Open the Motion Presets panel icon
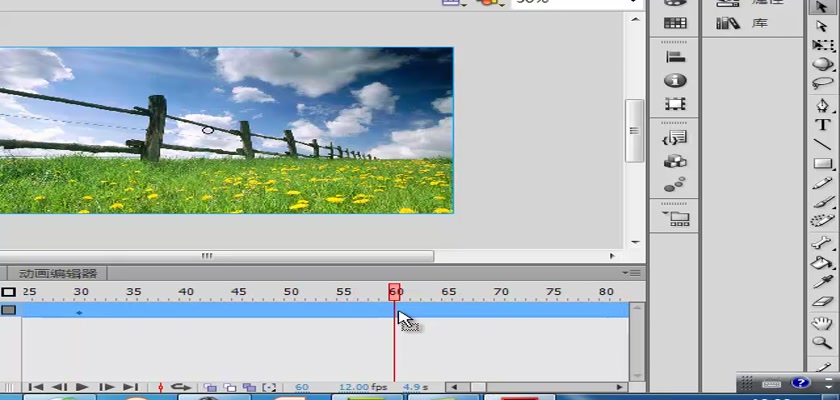This screenshot has height=400, width=840. [674, 185]
